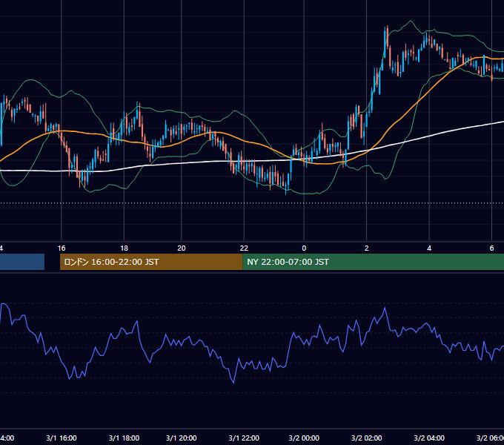Click the 3/2 02:00 time label

click(366, 438)
